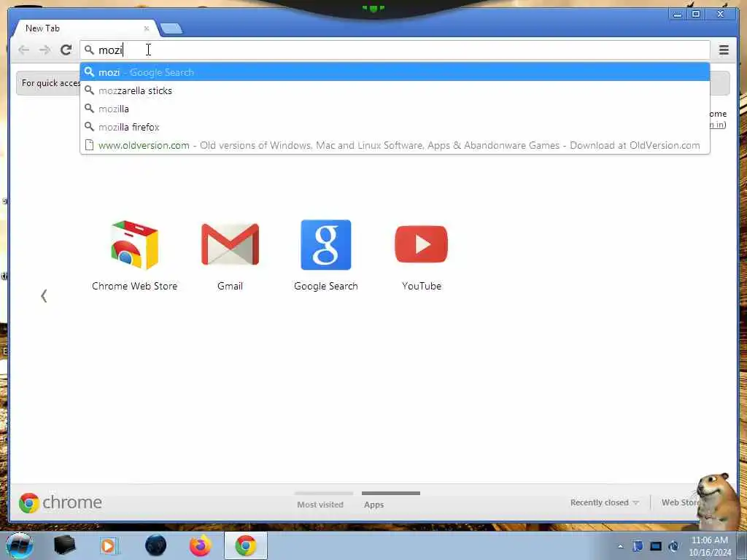Open the Web Store link in footer
The height and width of the screenshot is (560, 747).
point(681,502)
